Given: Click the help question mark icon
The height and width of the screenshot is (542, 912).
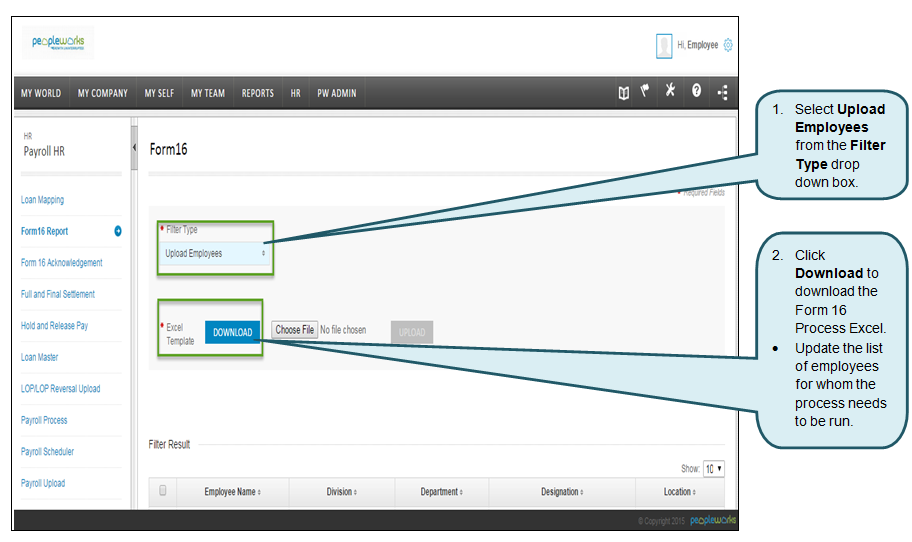Looking at the screenshot, I should pos(696,93).
